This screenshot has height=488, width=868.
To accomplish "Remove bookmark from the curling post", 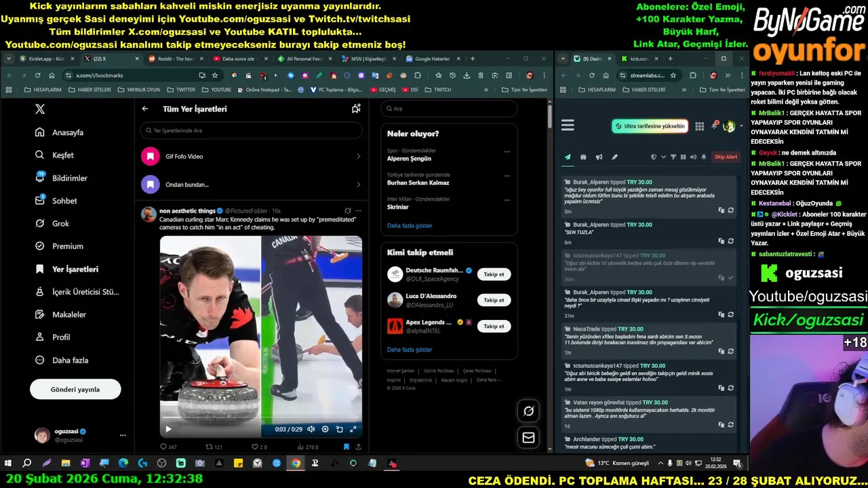I will coord(346,447).
